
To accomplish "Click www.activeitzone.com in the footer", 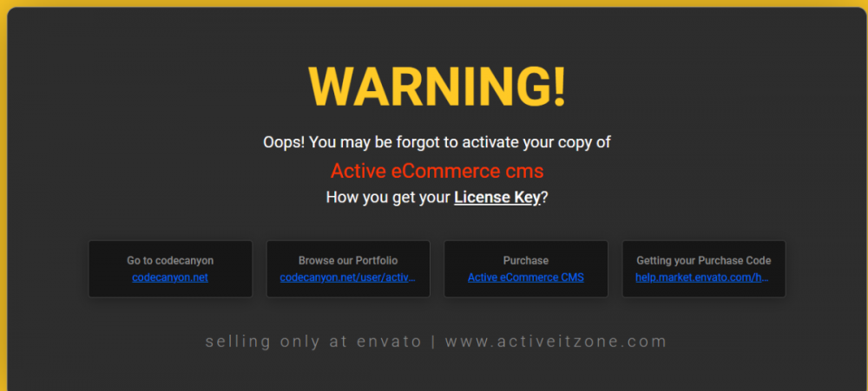I will click(x=556, y=342).
